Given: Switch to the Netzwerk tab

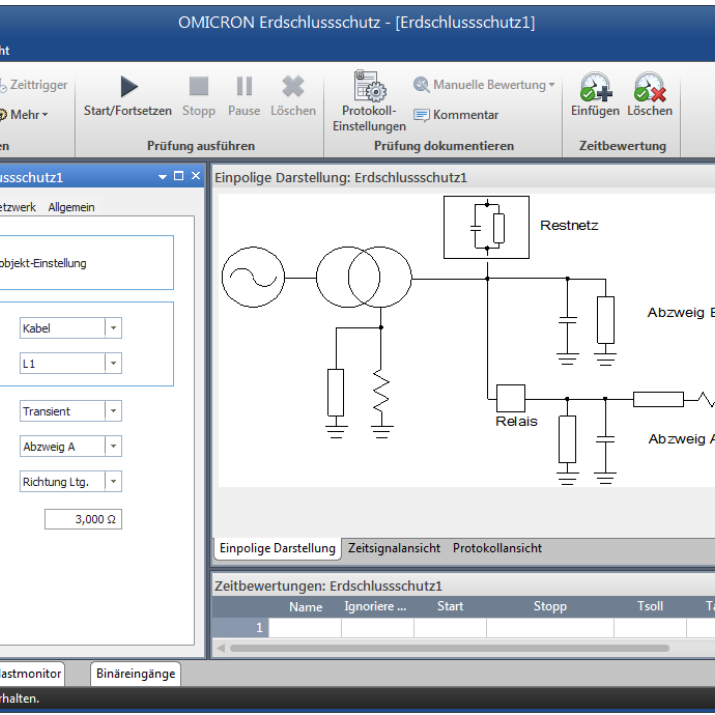Looking at the screenshot, I should (17, 207).
